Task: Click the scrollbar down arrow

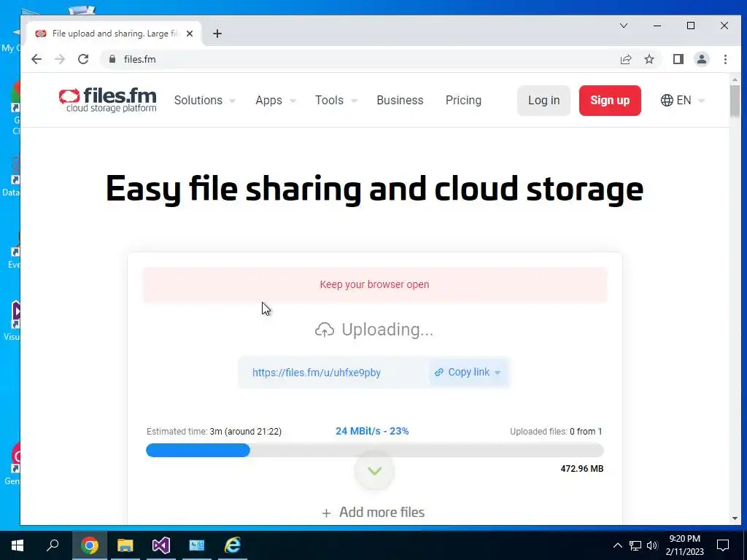Action: pyautogui.click(x=735, y=518)
